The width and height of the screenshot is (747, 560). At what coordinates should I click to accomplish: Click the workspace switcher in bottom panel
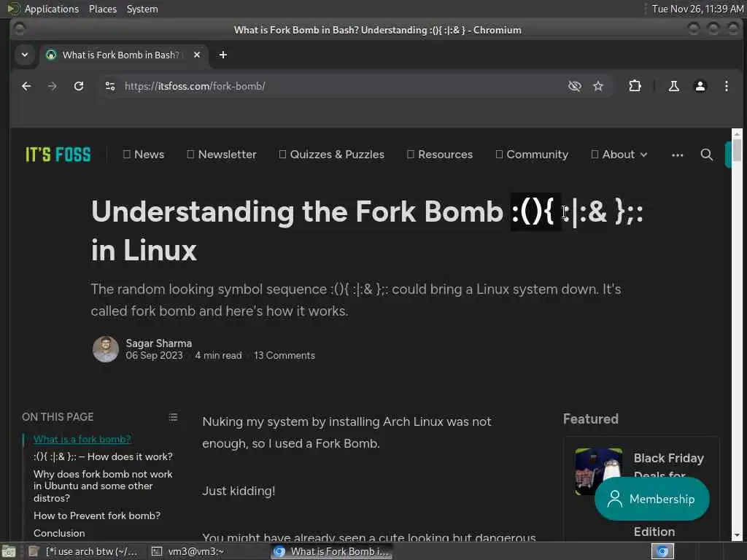662,551
